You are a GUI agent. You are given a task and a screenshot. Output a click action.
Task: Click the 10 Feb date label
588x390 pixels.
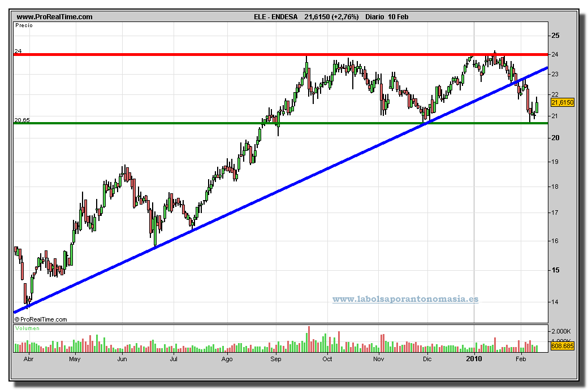pos(398,17)
